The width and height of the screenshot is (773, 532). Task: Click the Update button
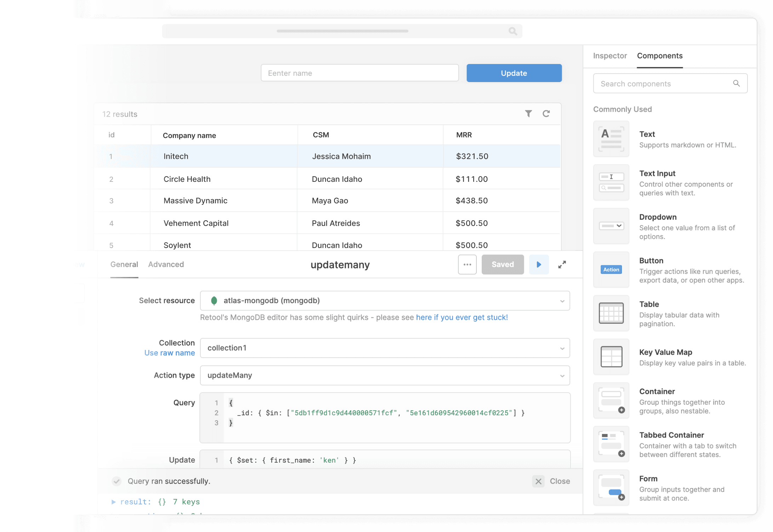(x=514, y=73)
